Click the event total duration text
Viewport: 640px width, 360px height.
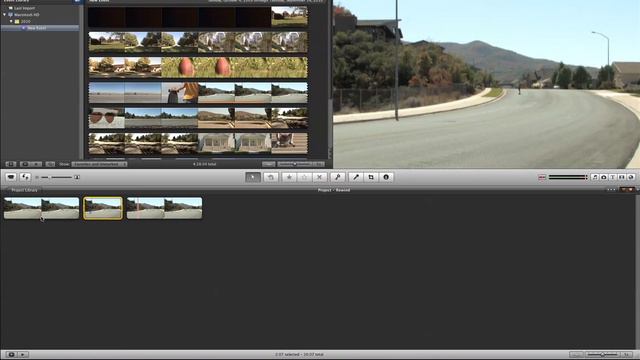point(204,164)
